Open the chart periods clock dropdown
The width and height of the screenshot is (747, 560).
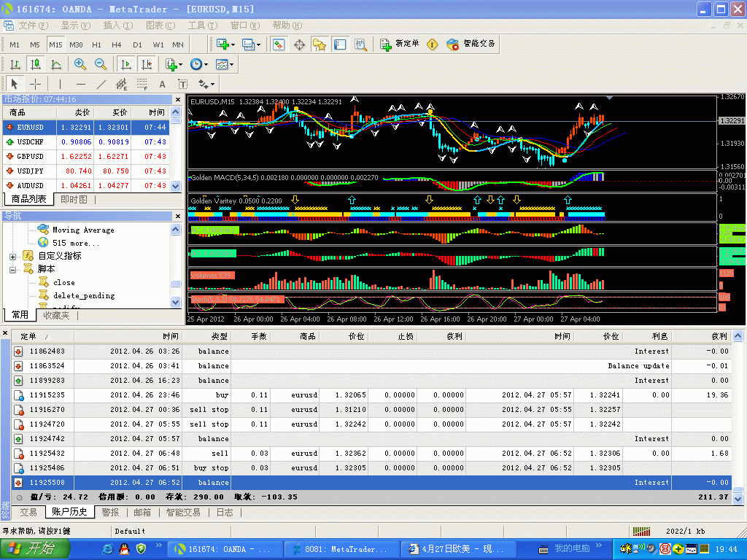pyautogui.click(x=198, y=64)
